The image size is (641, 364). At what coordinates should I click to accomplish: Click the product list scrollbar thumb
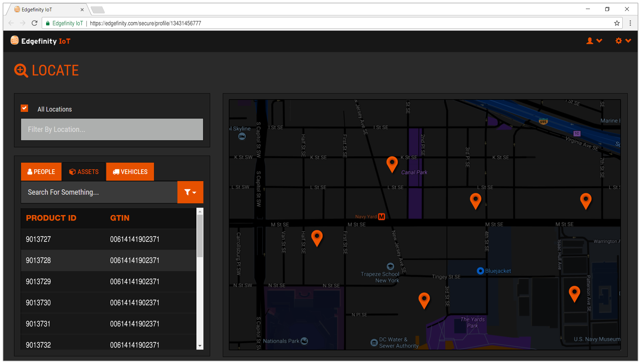click(200, 236)
